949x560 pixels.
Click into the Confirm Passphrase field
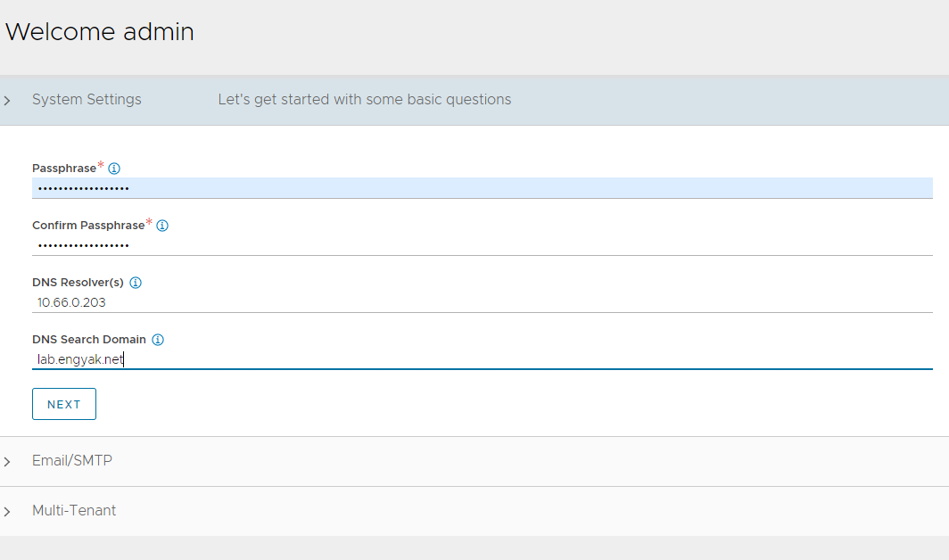coord(482,245)
